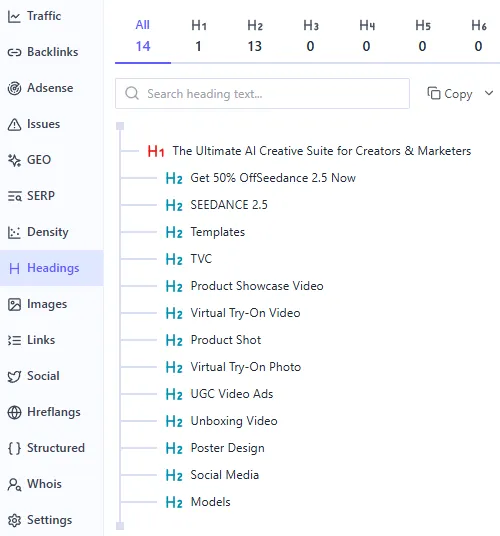Click the copy clipboard icon

433,93
